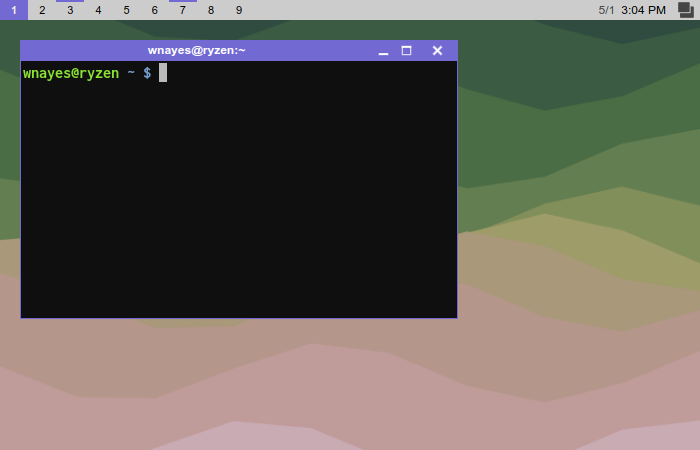This screenshot has width=700, height=450.
Task: Click the 5/1 indicator in top panel
Action: [x=606, y=10]
